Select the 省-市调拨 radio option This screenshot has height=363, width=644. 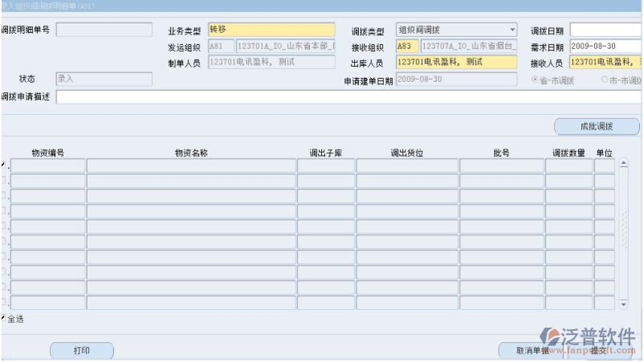[x=535, y=80]
